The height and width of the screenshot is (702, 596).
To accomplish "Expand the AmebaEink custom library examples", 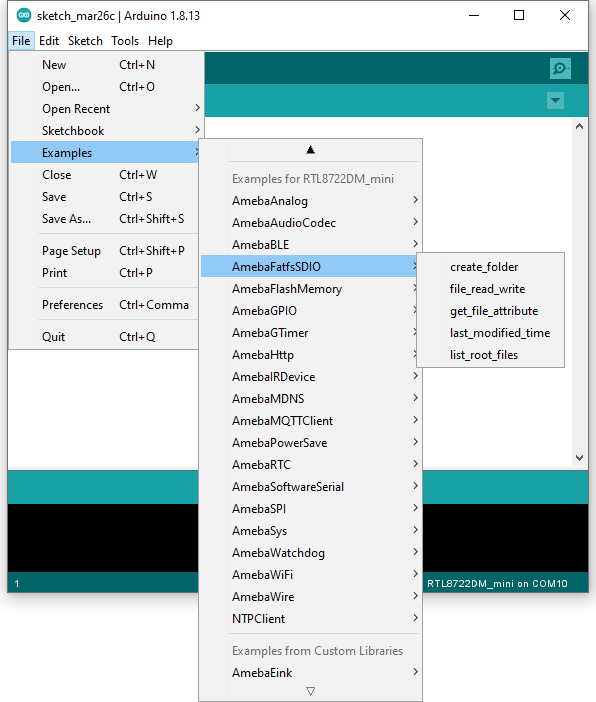I will pyautogui.click(x=310, y=672).
